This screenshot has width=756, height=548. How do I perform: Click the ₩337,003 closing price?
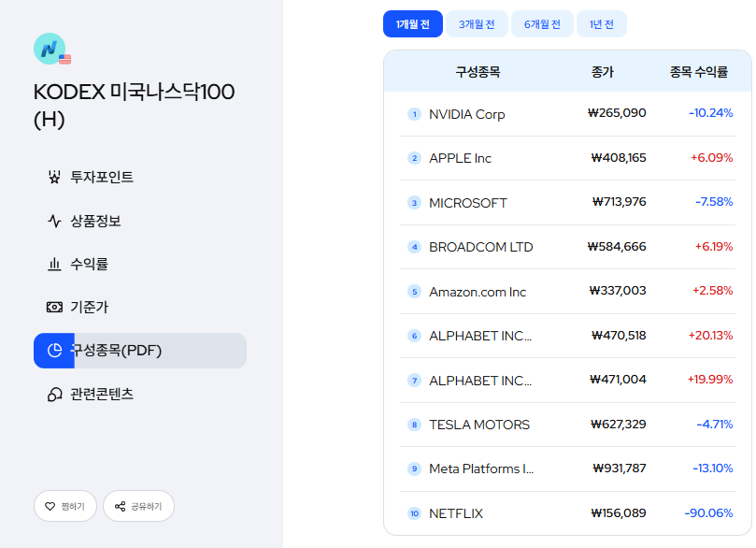[x=618, y=291]
